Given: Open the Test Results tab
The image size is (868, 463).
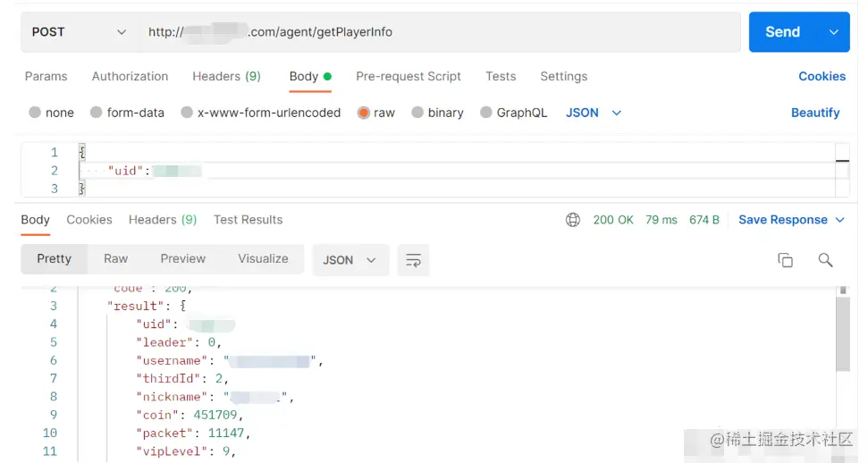Looking at the screenshot, I should click(x=248, y=220).
